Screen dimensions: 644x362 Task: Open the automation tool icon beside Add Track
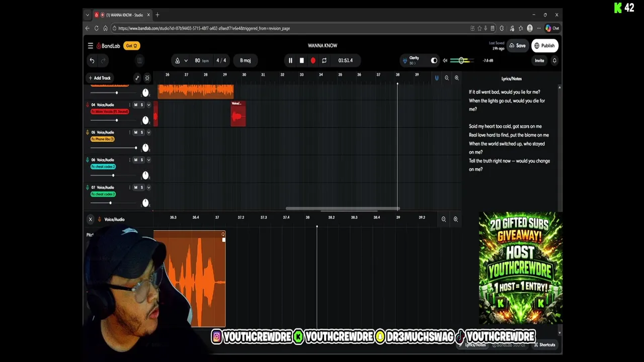137,78
